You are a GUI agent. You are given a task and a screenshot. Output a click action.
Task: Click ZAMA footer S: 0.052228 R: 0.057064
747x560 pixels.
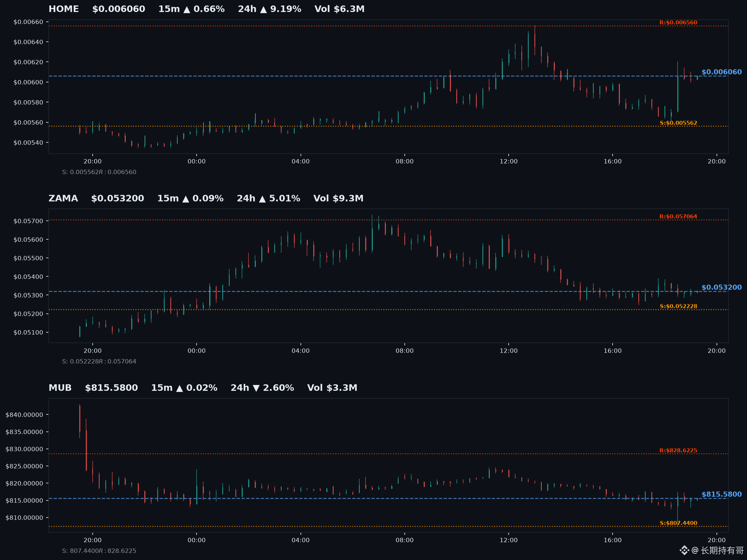[99, 361]
